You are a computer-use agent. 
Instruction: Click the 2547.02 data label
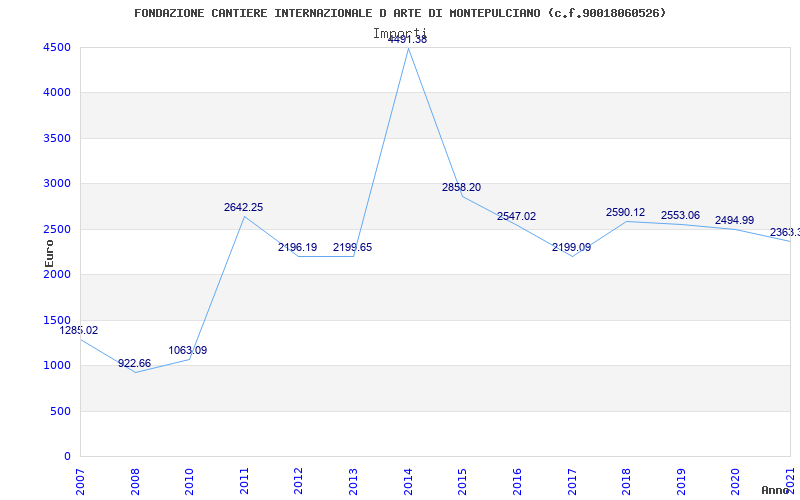(516, 217)
